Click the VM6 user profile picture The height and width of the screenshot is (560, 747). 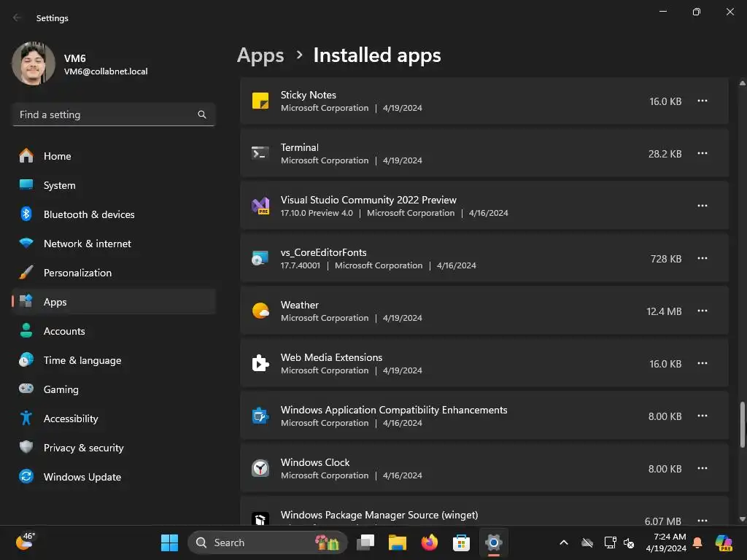click(x=34, y=64)
